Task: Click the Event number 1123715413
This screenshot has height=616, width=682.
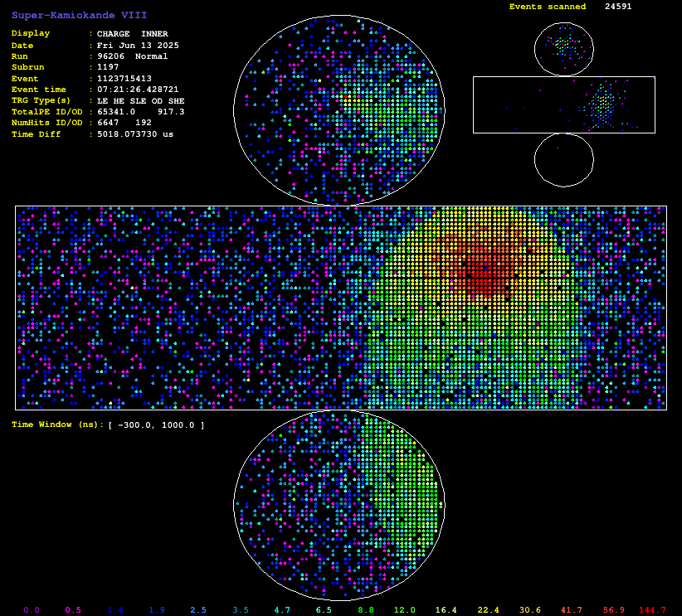Action: [x=124, y=79]
